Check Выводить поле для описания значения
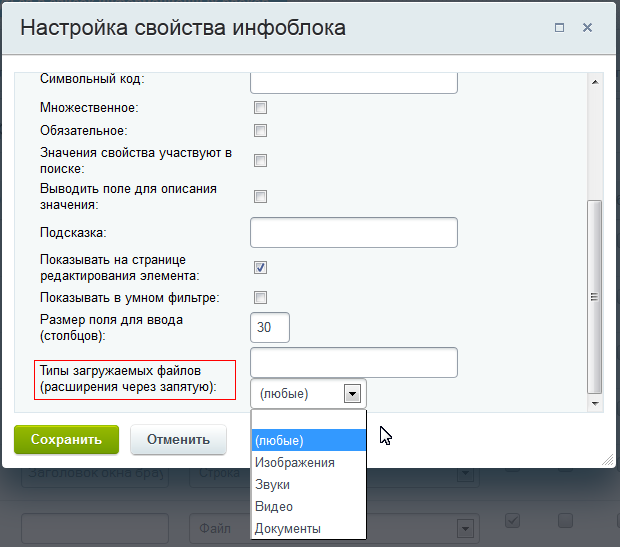Viewport: 620px width, 547px height. 261,197
